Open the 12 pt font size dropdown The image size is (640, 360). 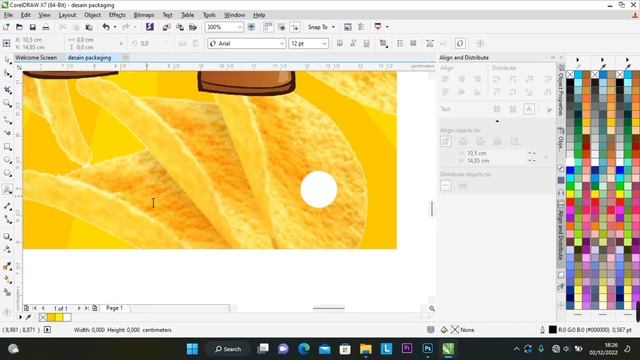(324, 43)
